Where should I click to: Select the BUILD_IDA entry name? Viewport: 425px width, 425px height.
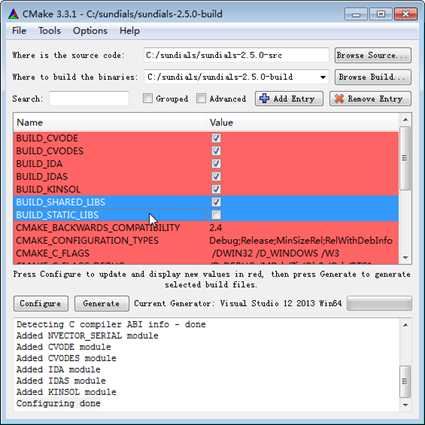point(39,164)
